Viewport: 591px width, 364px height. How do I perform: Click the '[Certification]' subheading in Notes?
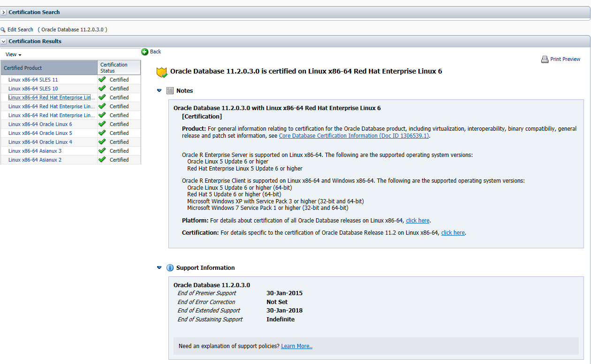click(x=202, y=116)
